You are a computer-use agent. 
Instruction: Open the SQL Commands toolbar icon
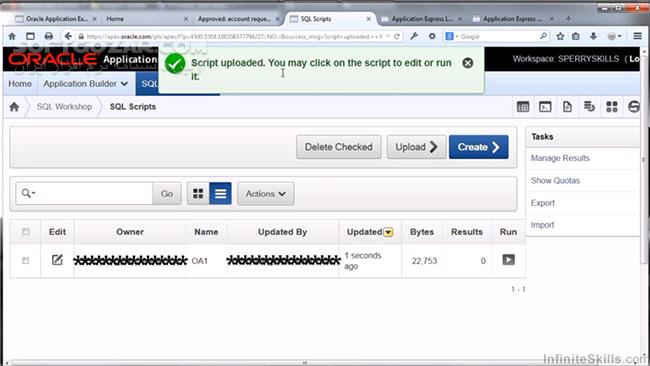click(x=545, y=107)
